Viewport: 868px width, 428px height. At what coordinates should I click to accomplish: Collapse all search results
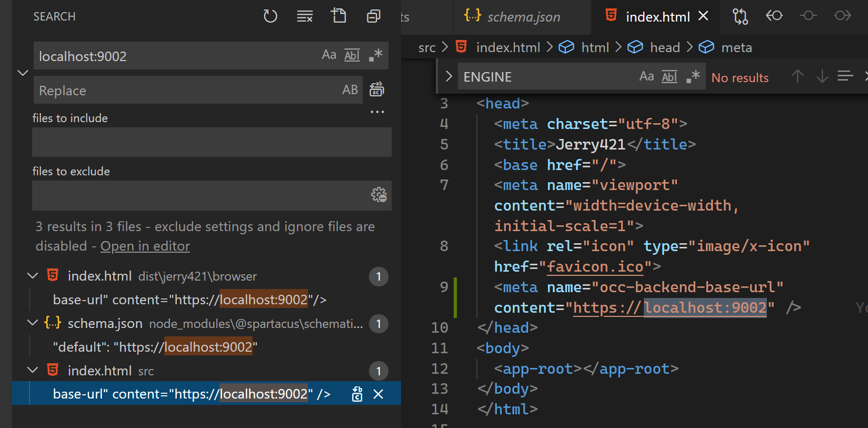(x=373, y=16)
